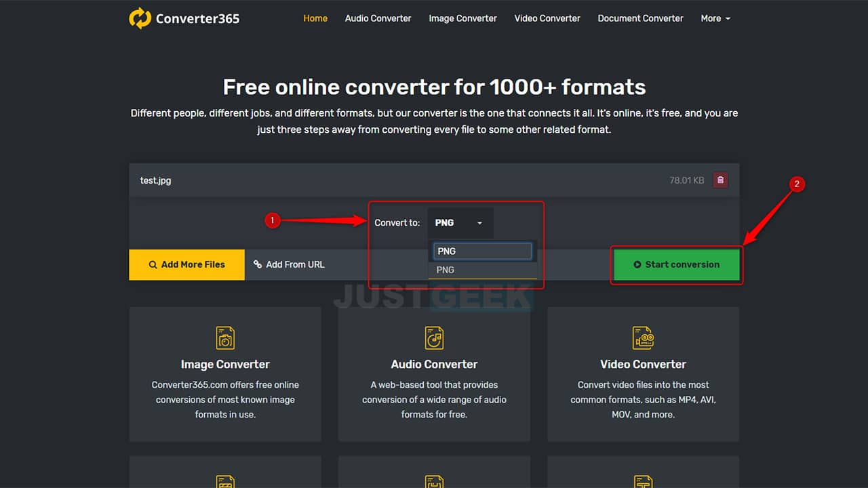This screenshot has width=868, height=488.
Task: Open the Audio Converter card title
Action: click(434, 365)
